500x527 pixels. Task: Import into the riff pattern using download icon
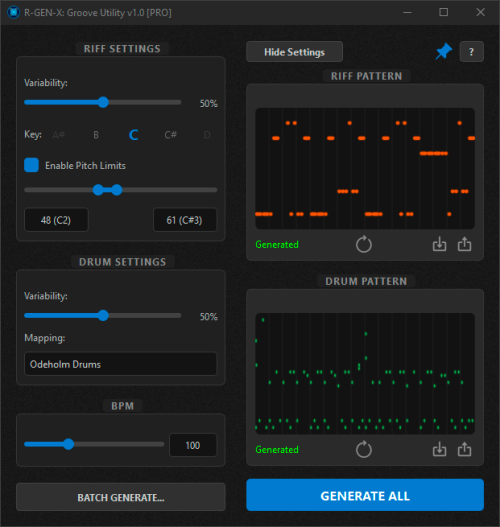tap(439, 244)
